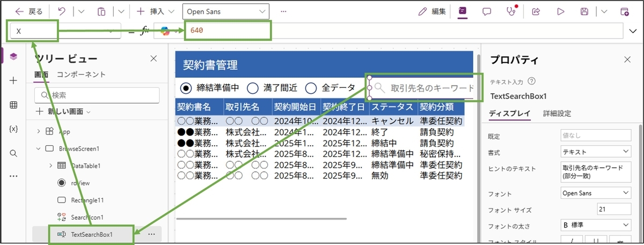Click the ステータス column header
644x245 pixels.
coord(393,106)
